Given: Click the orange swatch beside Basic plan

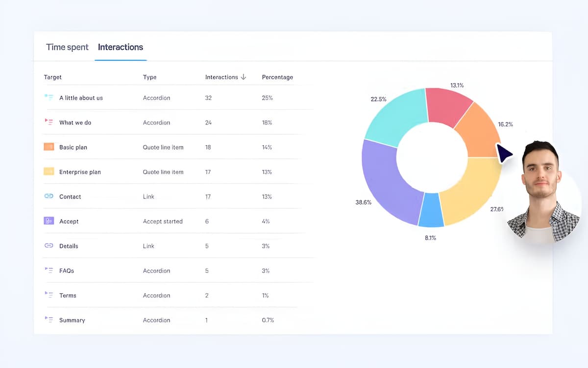Looking at the screenshot, I should 49,147.
